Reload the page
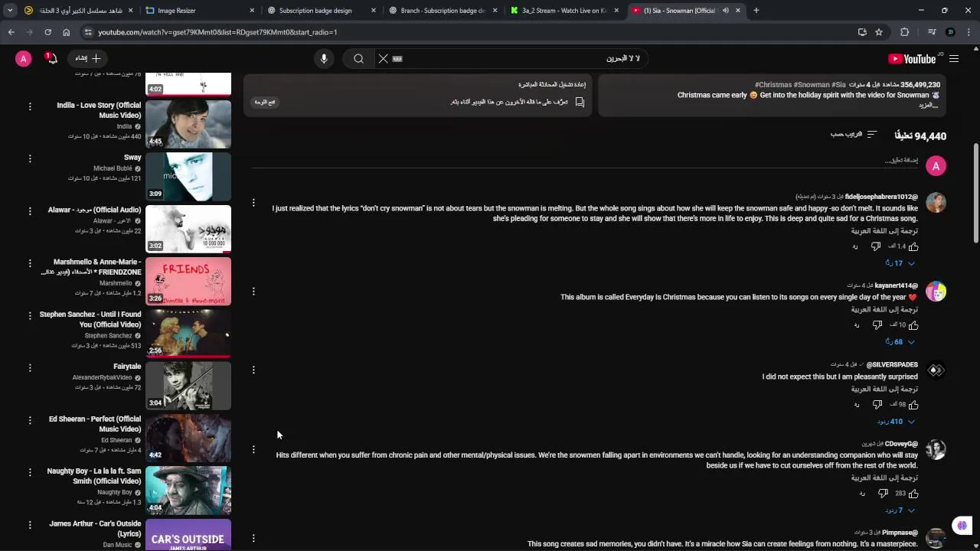 point(47,32)
